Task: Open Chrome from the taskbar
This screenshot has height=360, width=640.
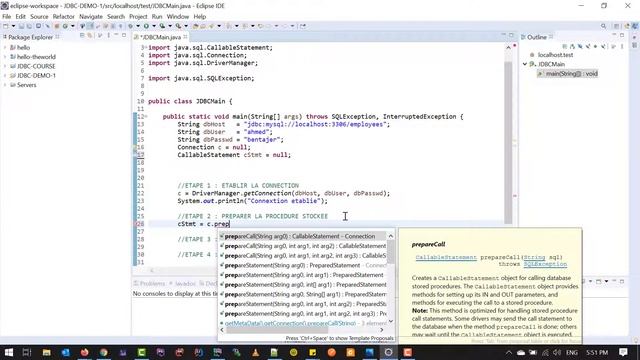Action: point(104,352)
